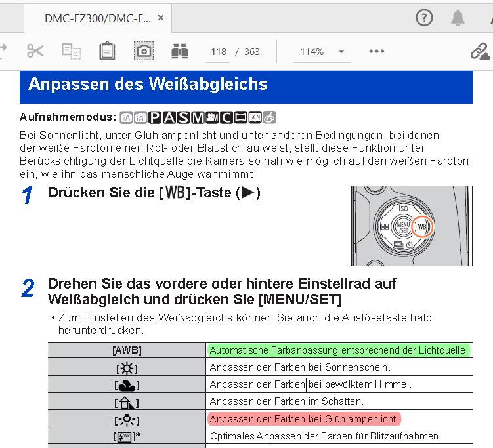Click text Optimales Anpassen für Blitzaufnahmen

pos(326,436)
